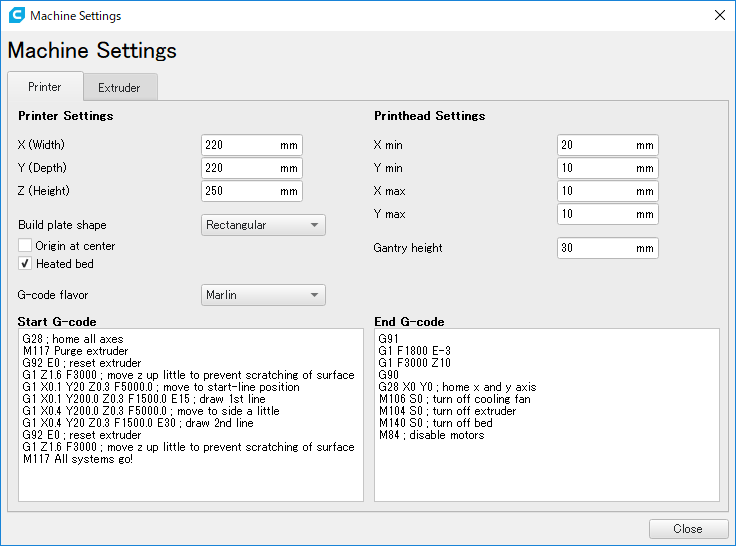Click the Gantry height input field

tap(608, 248)
